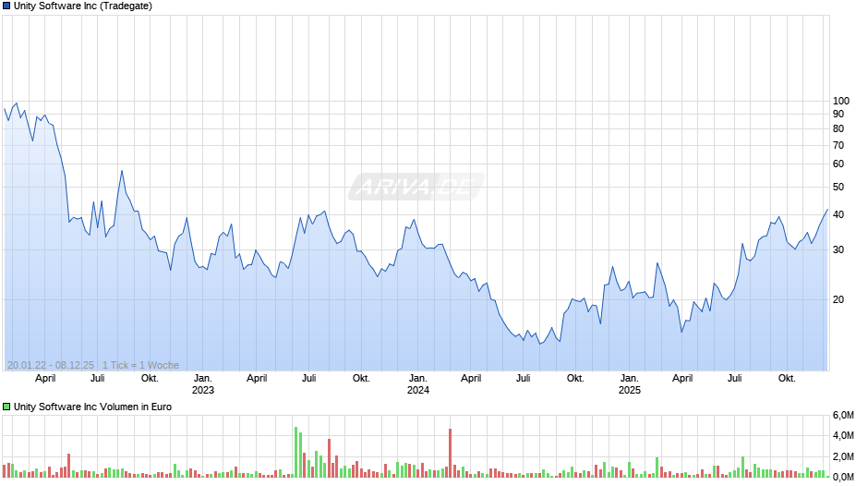Select the 'Unity Software Inc Volumen in Euro' label
This screenshot has height=486, width=868.
[x=92, y=407]
